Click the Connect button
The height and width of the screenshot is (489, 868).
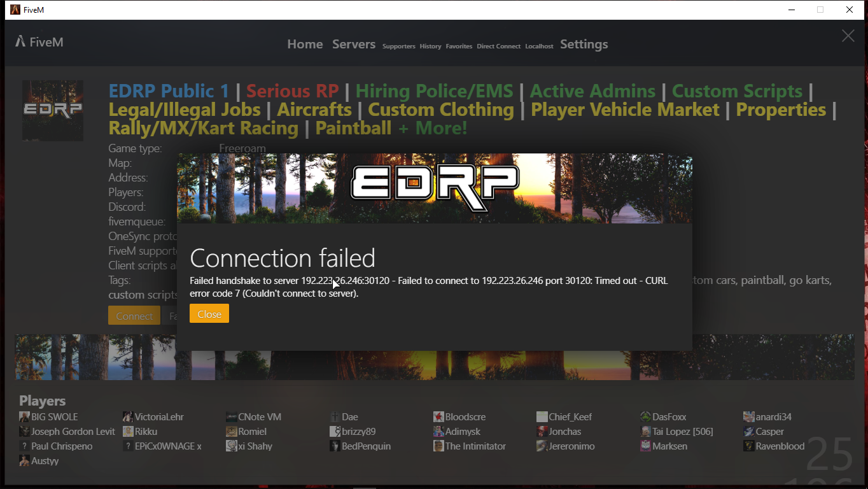(134, 316)
